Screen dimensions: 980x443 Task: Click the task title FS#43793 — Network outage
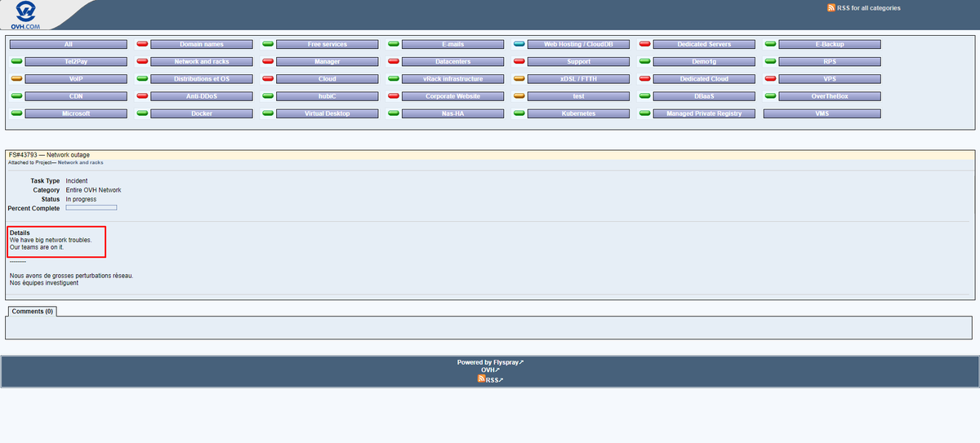(49, 155)
